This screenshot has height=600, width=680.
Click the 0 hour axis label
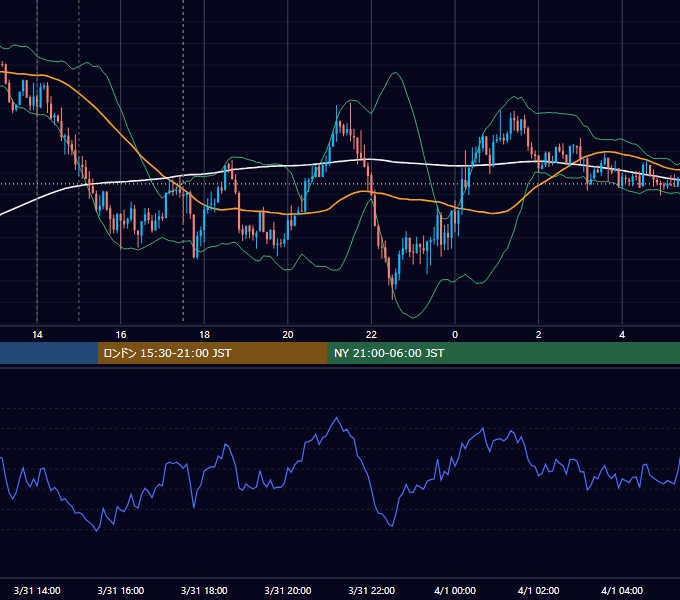point(455,335)
